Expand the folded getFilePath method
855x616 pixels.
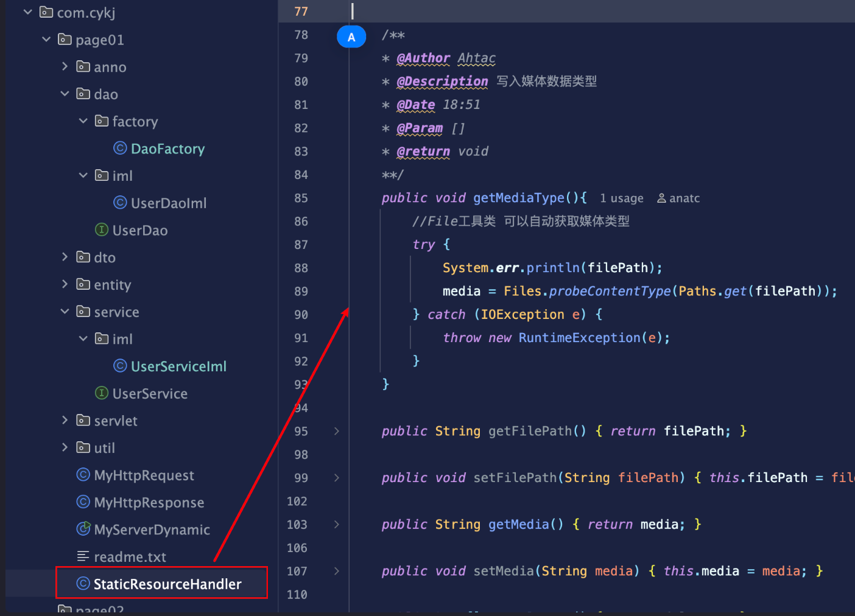pyautogui.click(x=337, y=431)
